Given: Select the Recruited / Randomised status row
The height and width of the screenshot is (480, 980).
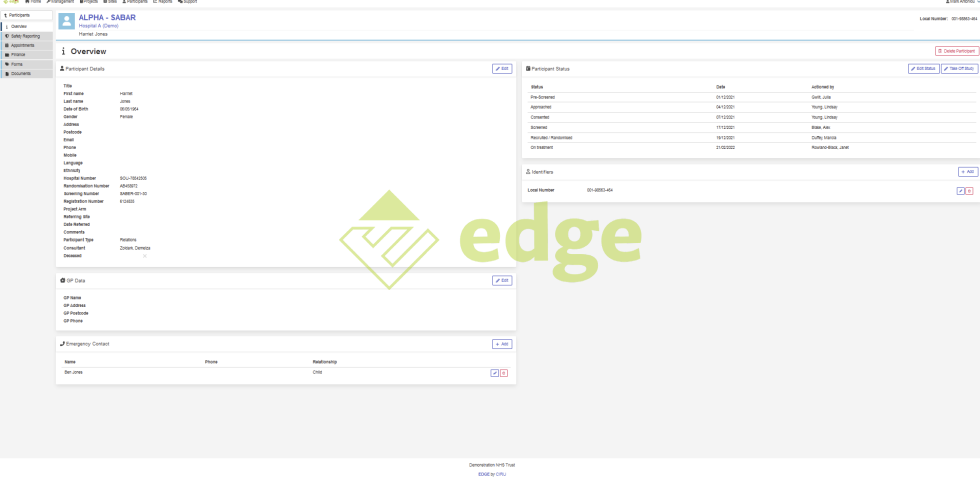Looking at the screenshot, I should tap(752, 138).
